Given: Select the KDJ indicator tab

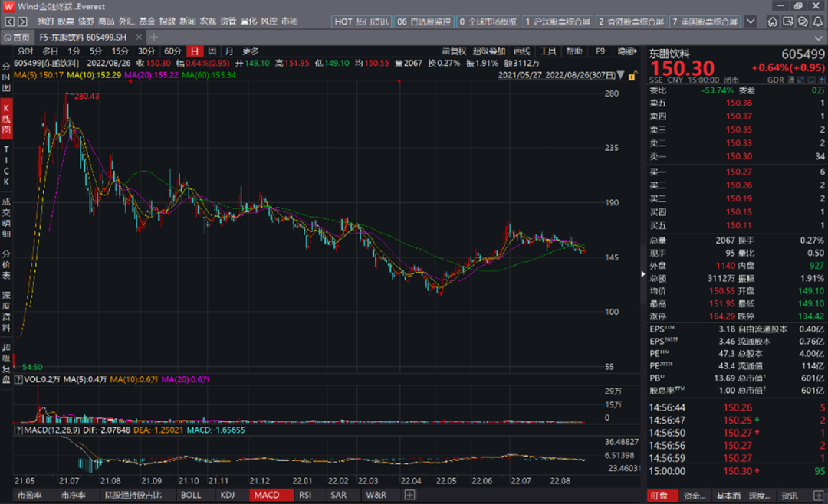Looking at the screenshot, I should tap(227, 495).
